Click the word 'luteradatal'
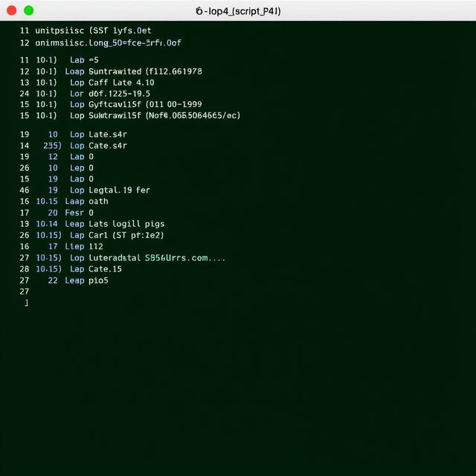The height and width of the screenshot is (476, 476). (x=115, y=258)
